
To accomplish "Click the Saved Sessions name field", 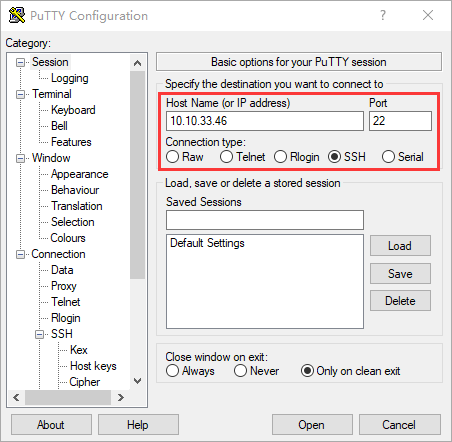I will click(265, 220).
